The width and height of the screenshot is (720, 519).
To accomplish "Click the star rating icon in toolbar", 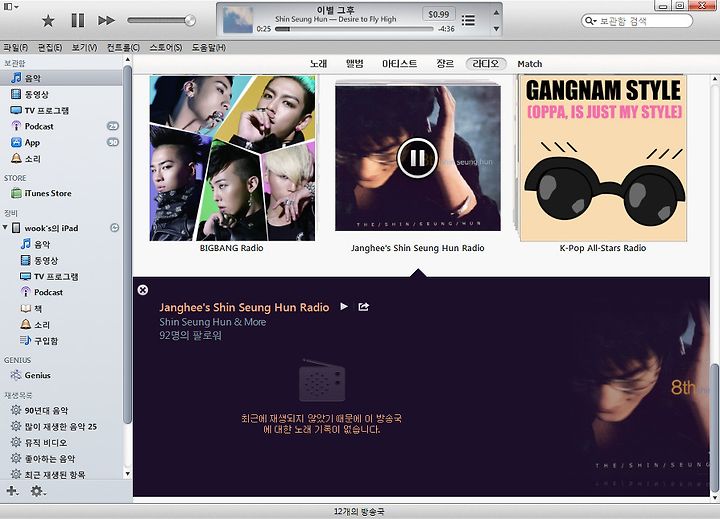I will [48, 20].
